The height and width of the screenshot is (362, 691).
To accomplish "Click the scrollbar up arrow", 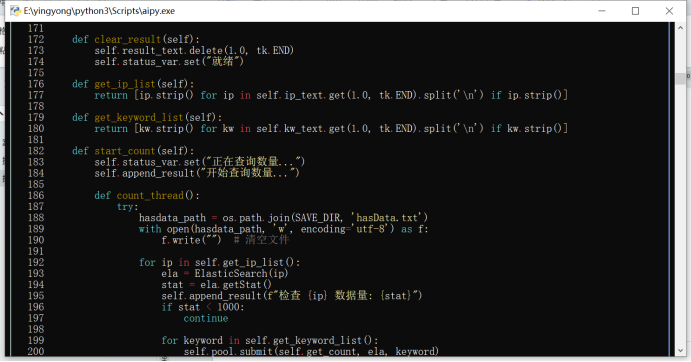I will 680,27.
